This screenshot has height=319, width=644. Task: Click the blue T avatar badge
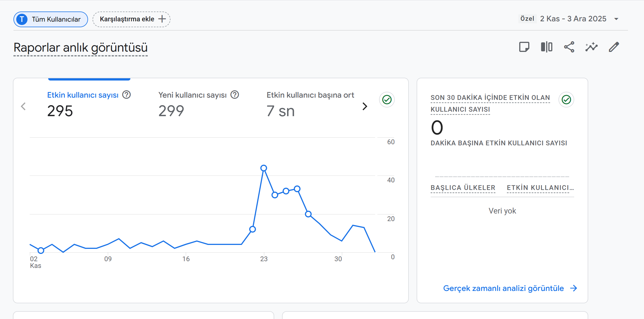tap(22, 19)
